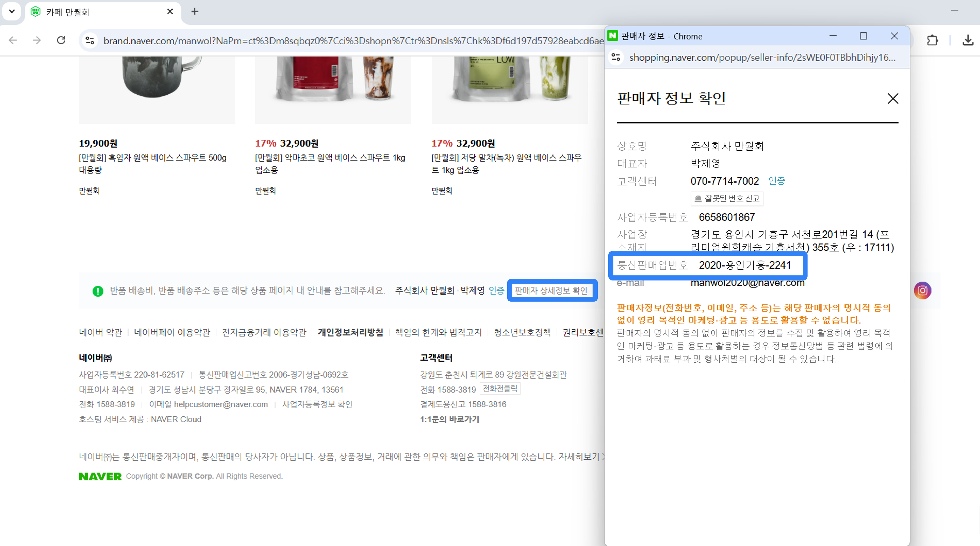Screen dimensions: 980x546
Task: Click the popup address bar site info icon
Action: click(616, 57)
